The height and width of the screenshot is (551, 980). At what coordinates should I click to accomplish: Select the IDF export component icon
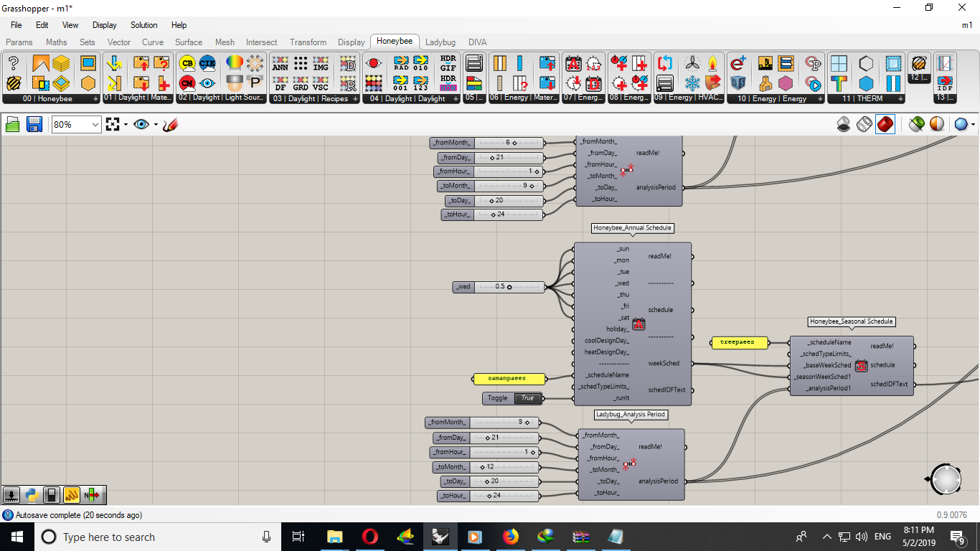[x=945, y=83]
